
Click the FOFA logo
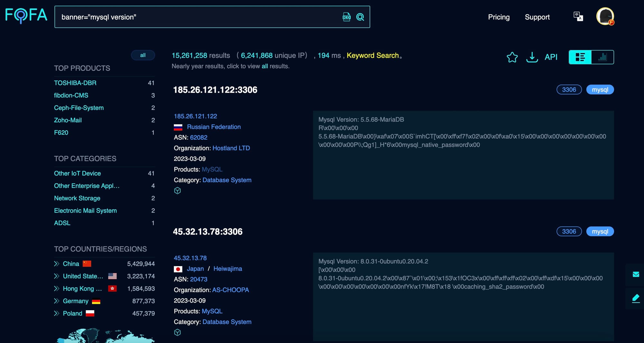click(26, 16)
